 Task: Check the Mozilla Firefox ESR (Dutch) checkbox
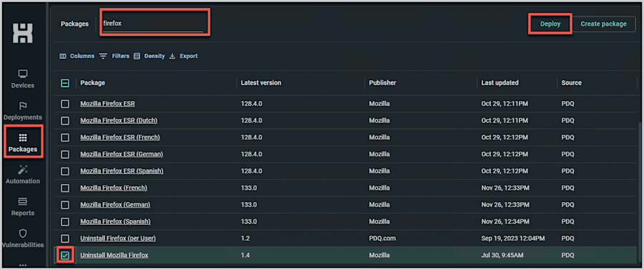tap(65, 121)
